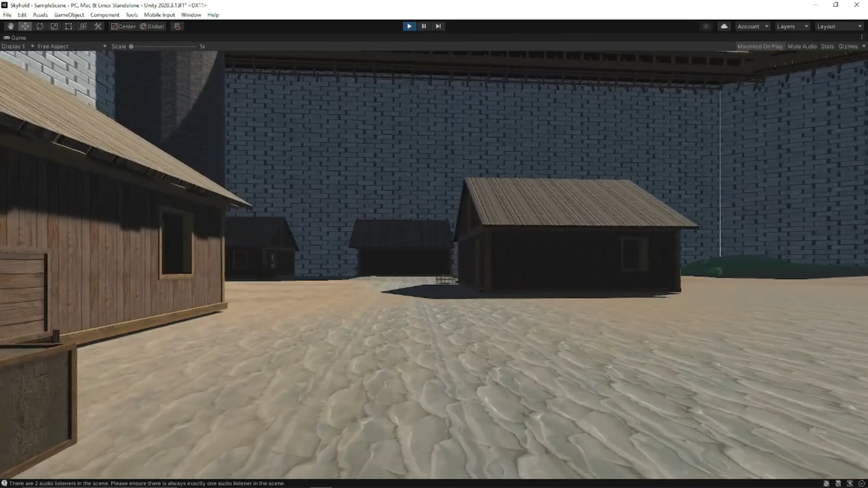
Task: Open the GameObject menu
Action: point(69,15)
